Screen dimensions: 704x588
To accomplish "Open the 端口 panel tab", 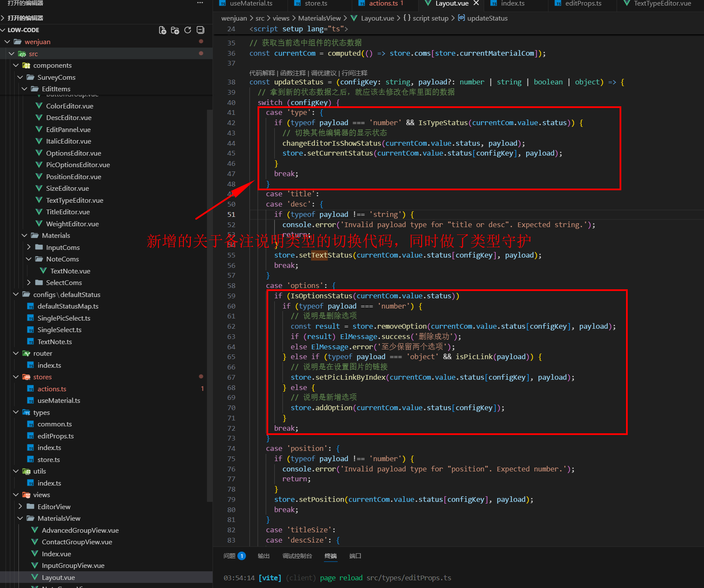I will [x=355, y=556].
